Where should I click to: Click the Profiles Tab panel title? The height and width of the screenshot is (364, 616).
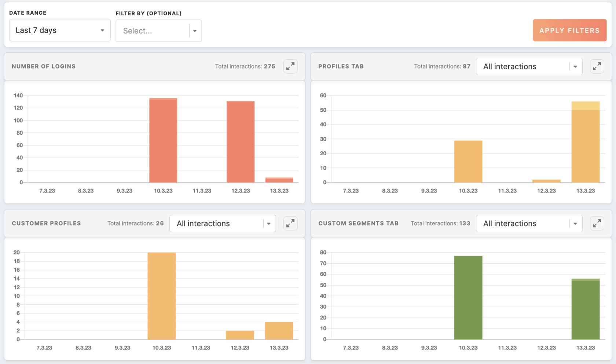click(x=341, y=66)
